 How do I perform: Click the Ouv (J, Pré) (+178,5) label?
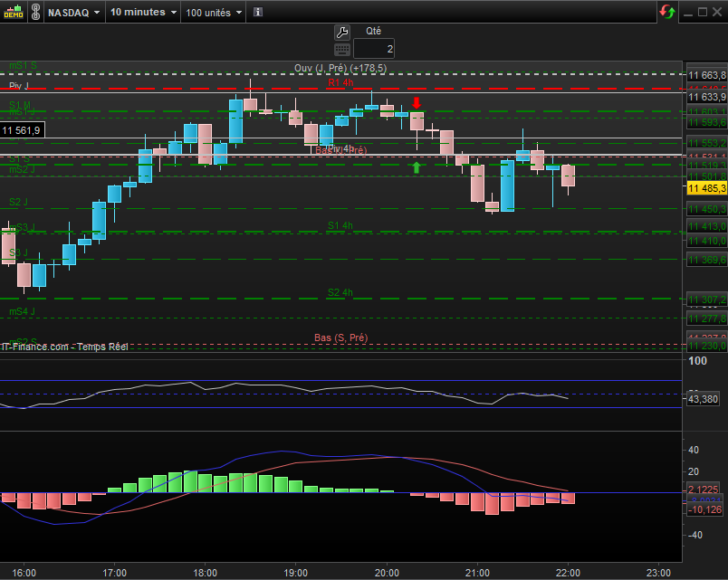pyautogui.click(x=340, y=68)
